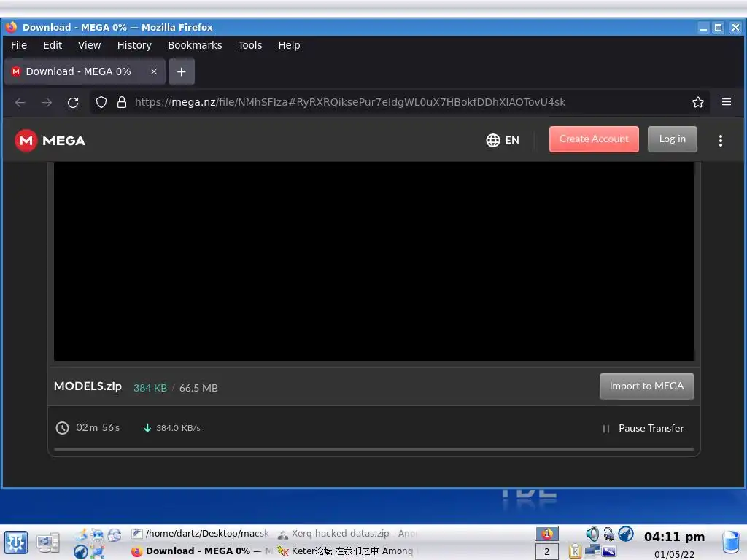Screen dimensions: 747x560
Task: Click the blue wolf quick-launch icon
Action: point(80,552)
